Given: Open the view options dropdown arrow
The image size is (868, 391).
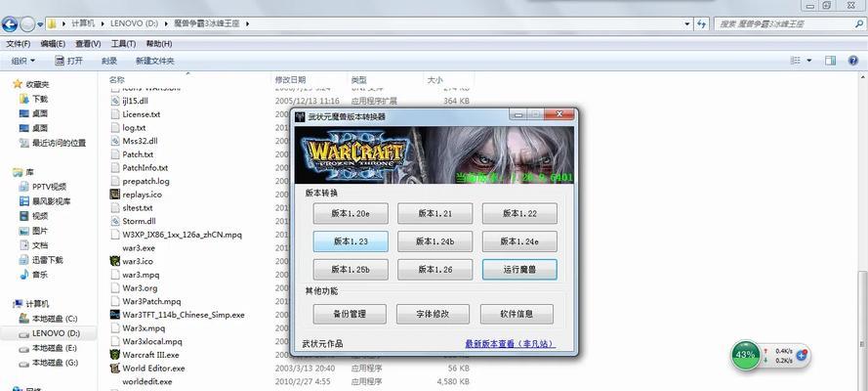Looking at the screenshot, I should coord(809,61).
